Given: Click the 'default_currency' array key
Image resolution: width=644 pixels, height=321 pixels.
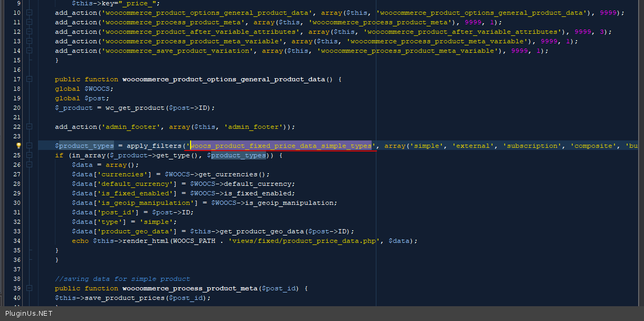Looking at the screenshot, I should pyautogui.click(x=135, y=184).
